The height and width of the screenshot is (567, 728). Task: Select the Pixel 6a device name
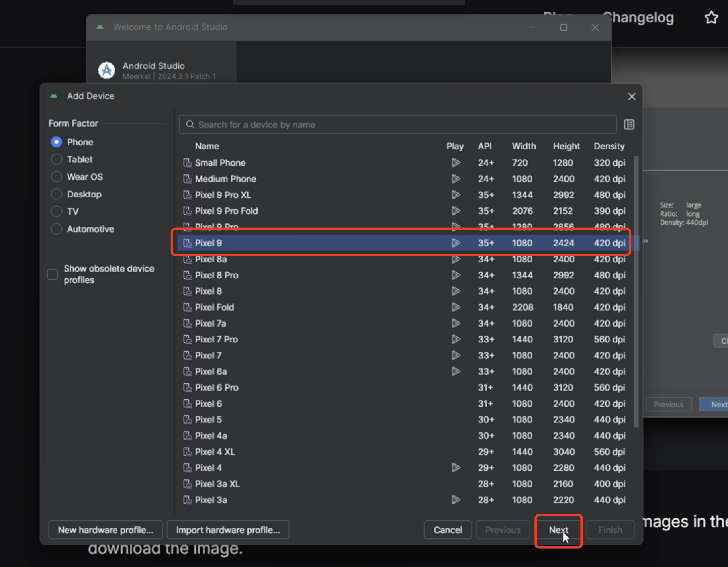[211, 371]
